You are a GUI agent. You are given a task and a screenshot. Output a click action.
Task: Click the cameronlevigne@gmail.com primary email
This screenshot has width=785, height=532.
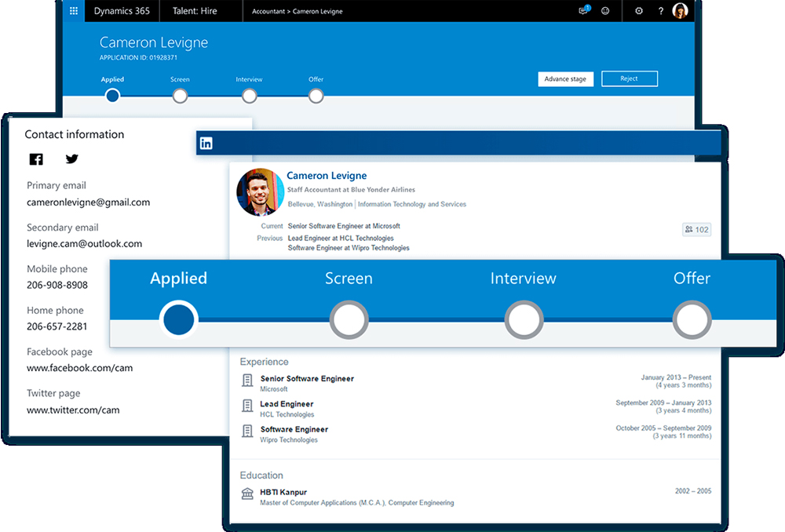click(89, 202)
